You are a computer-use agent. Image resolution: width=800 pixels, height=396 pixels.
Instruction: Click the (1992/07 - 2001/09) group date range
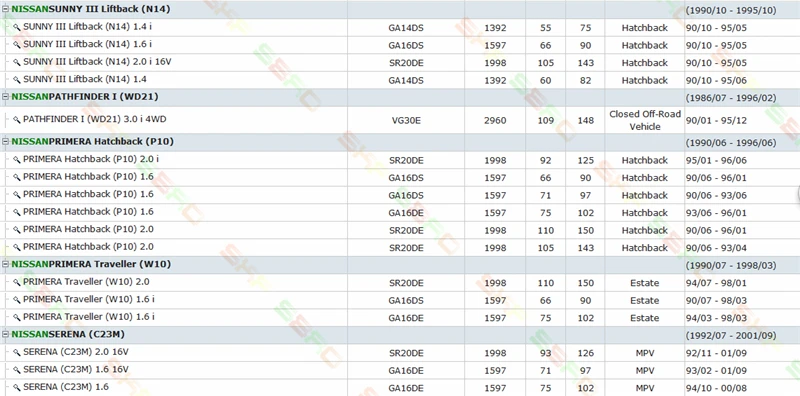(x=731, y=336)
